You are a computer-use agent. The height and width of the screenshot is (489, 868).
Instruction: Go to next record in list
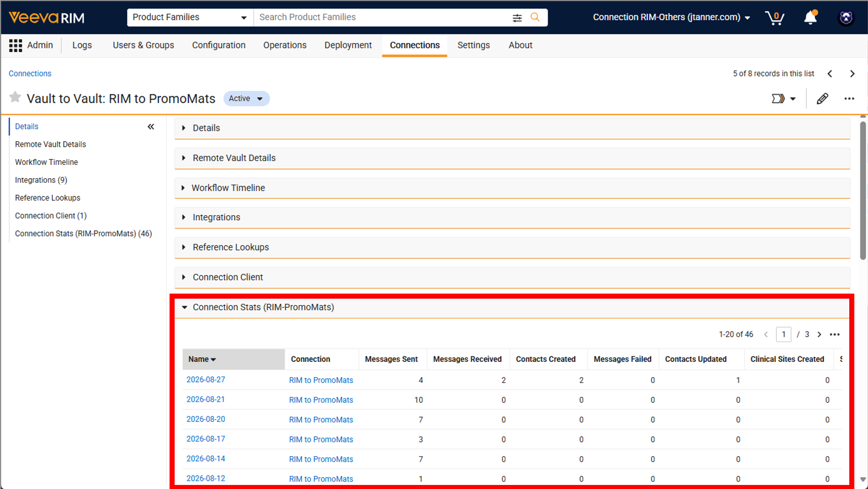[852, 74]
